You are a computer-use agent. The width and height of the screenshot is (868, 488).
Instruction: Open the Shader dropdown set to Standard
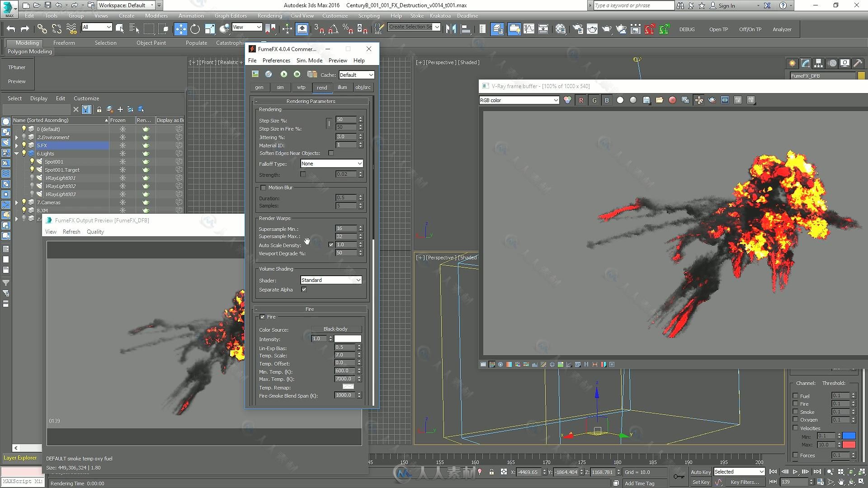point(331,280)
